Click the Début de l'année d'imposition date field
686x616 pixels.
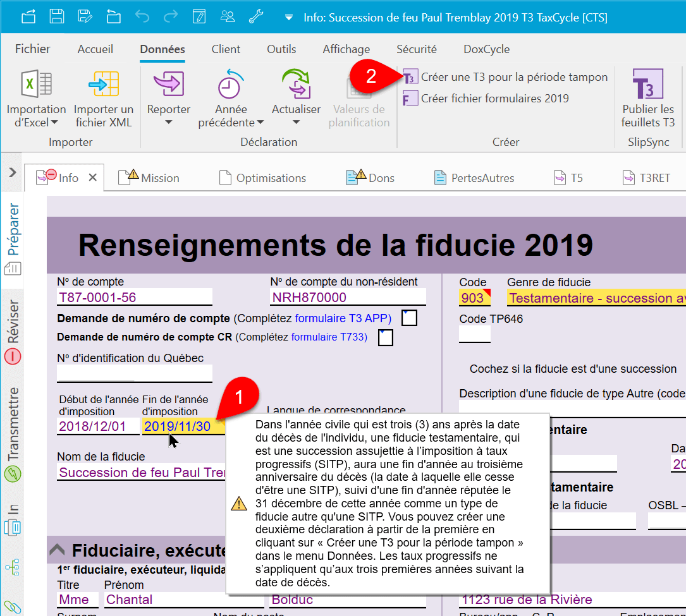(x=98, y=426)
